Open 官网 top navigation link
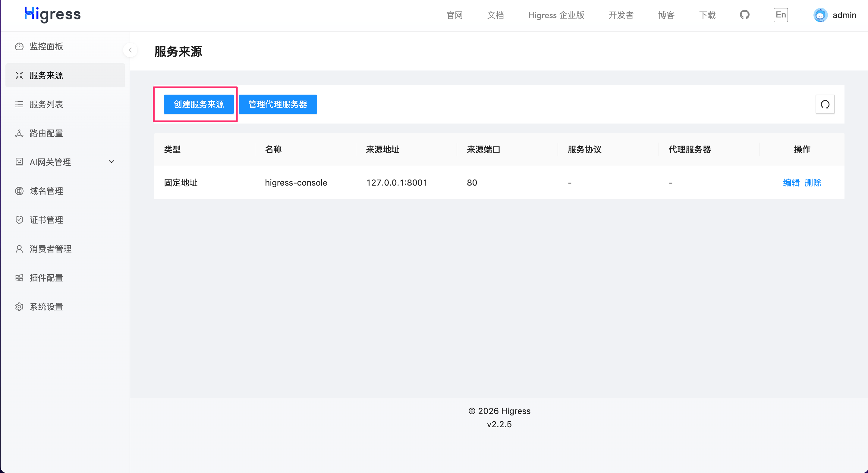 [x=454, y=15]
